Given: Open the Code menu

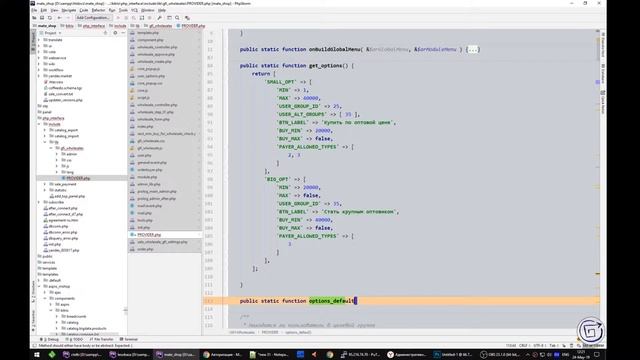Looking at the screenshot, I should [84, 10].
